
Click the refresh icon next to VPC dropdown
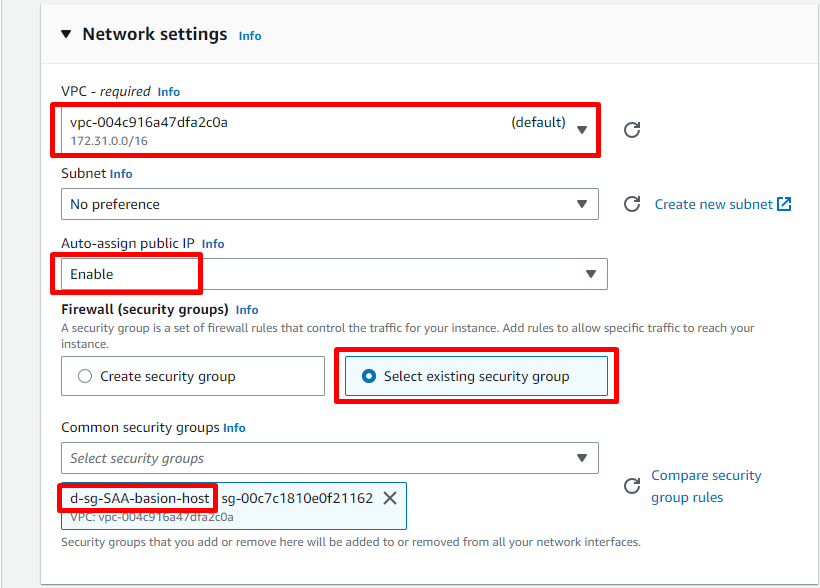point(632,130)
